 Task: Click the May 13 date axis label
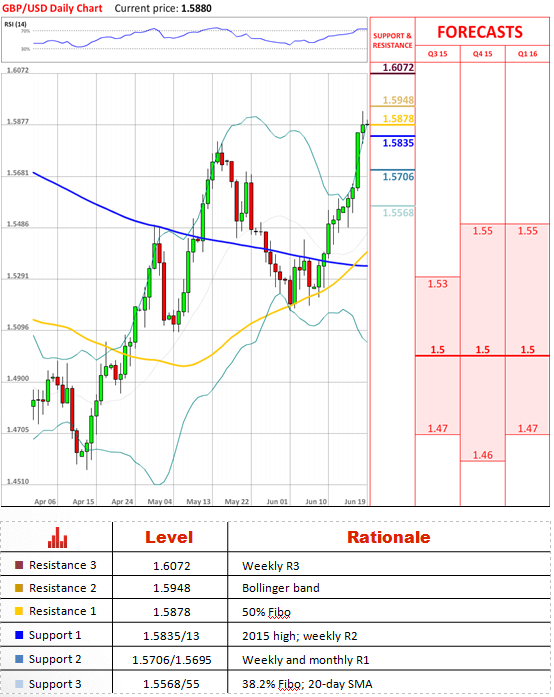(x=198, y=501)
